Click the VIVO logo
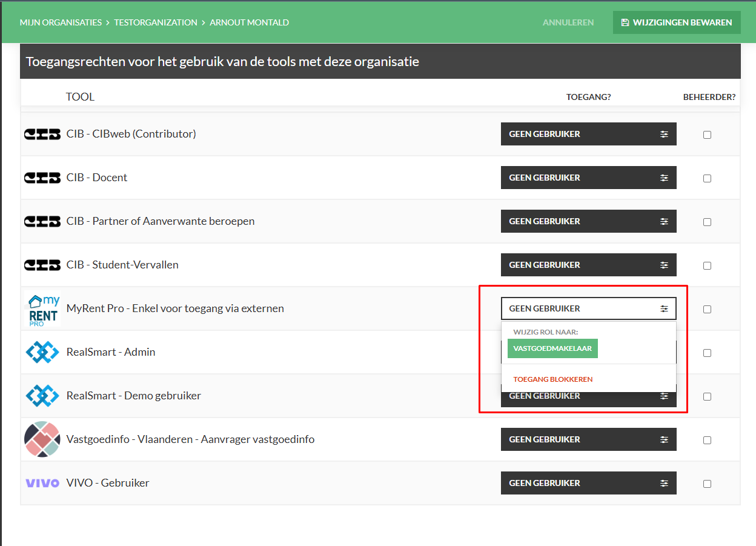 42,483
